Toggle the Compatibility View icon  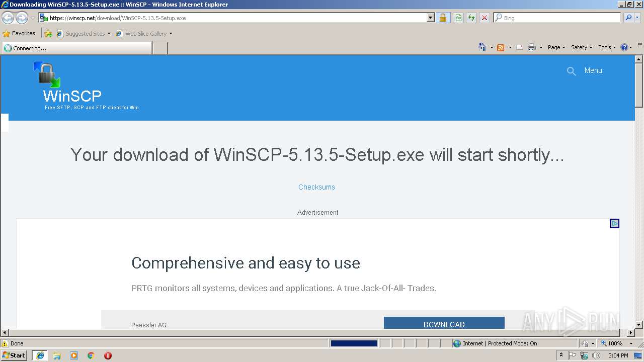coord(458,18)
